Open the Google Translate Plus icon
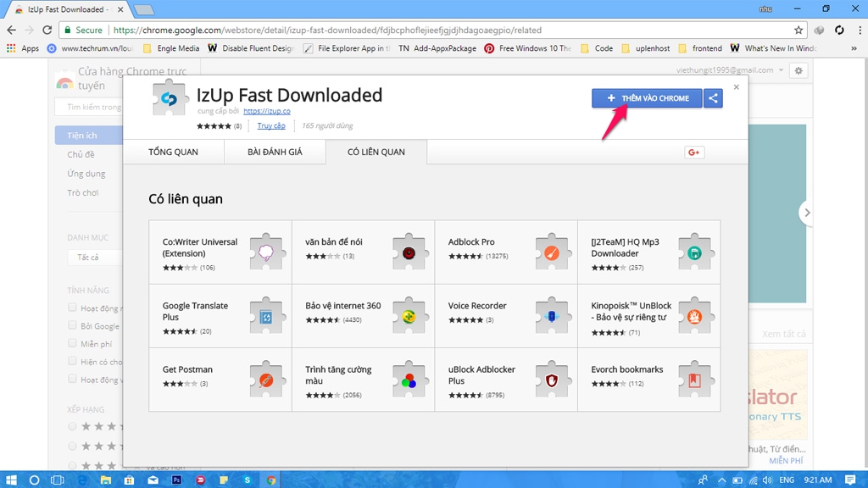Image resolution: width=868 pixels, height=488 pixels. [267, 316]
